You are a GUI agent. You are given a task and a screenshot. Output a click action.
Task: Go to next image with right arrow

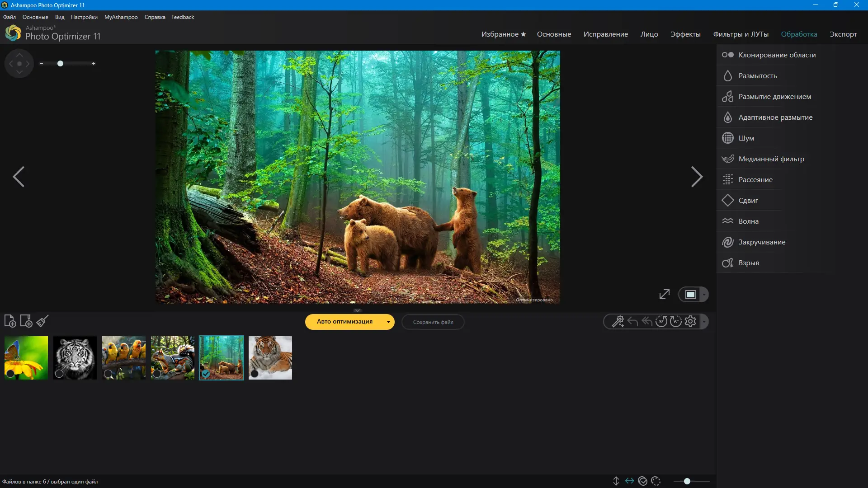[x=697, y=177]
